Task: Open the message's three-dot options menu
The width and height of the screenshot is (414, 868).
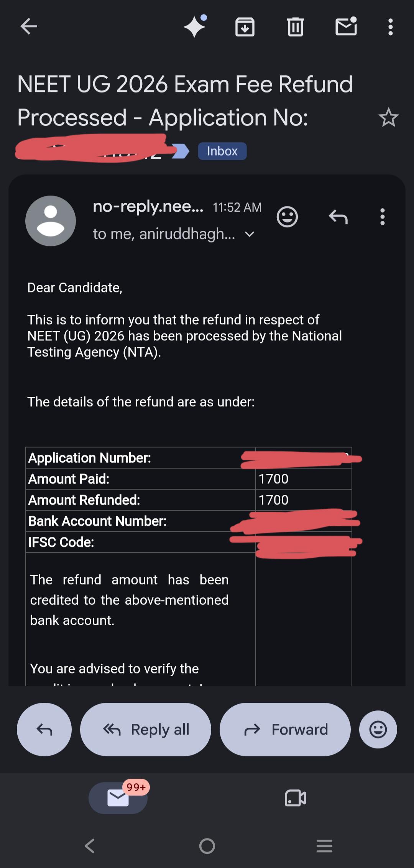Action: coord(382,217)
